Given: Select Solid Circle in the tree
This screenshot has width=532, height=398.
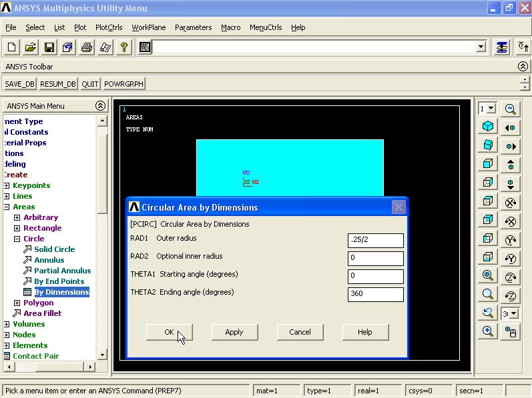Looking at the screenshot, I should pos(54,249).
